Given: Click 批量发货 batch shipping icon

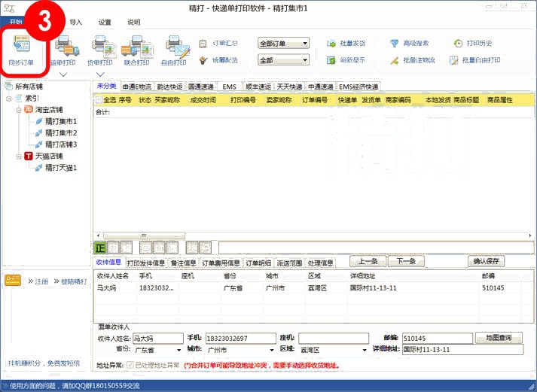Looking at the screenshot, I should click(x=346, y=44).
